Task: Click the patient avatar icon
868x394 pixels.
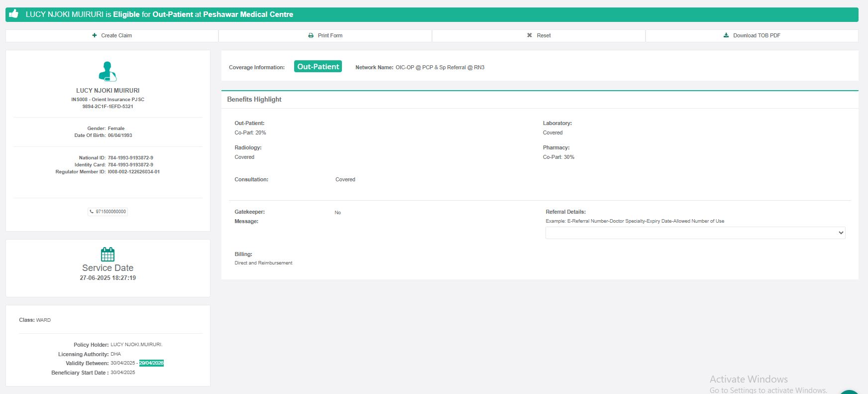Action: 108,71
